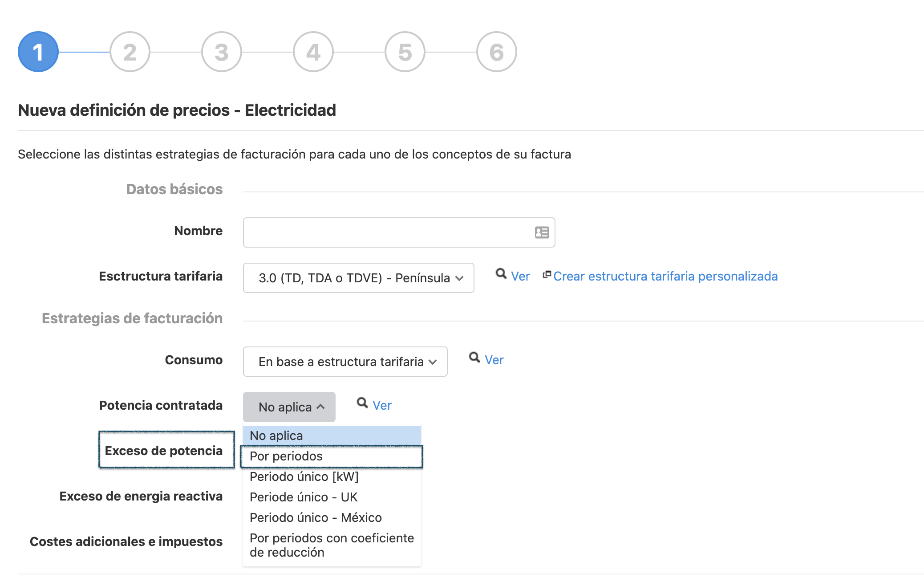Pick 'Periodo único - México' option

coord(332,517)
